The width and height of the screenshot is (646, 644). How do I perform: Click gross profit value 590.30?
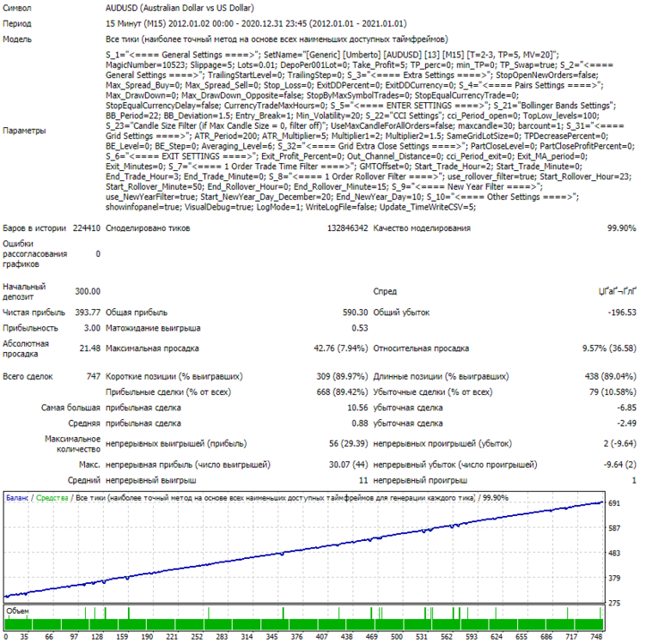point(355,312)
